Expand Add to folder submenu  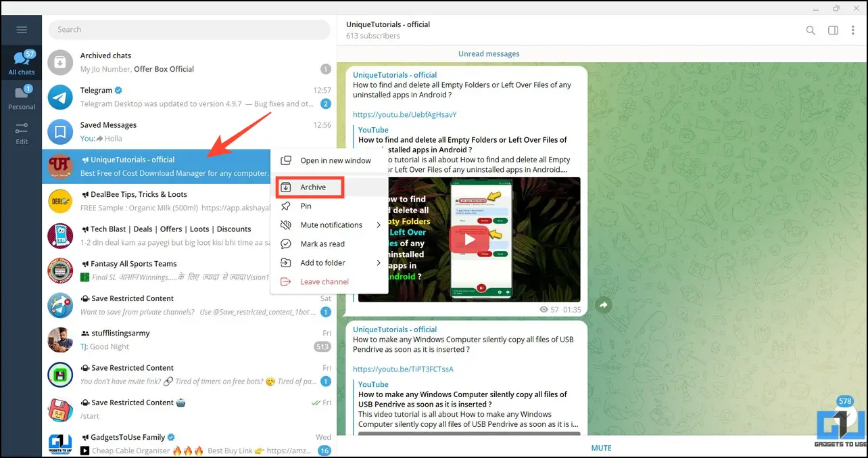[x=329, y=263]
